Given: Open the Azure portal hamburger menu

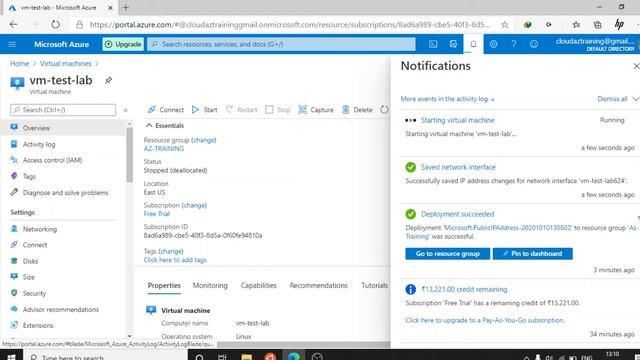Looking at the screenshot, I should [12, 44].
